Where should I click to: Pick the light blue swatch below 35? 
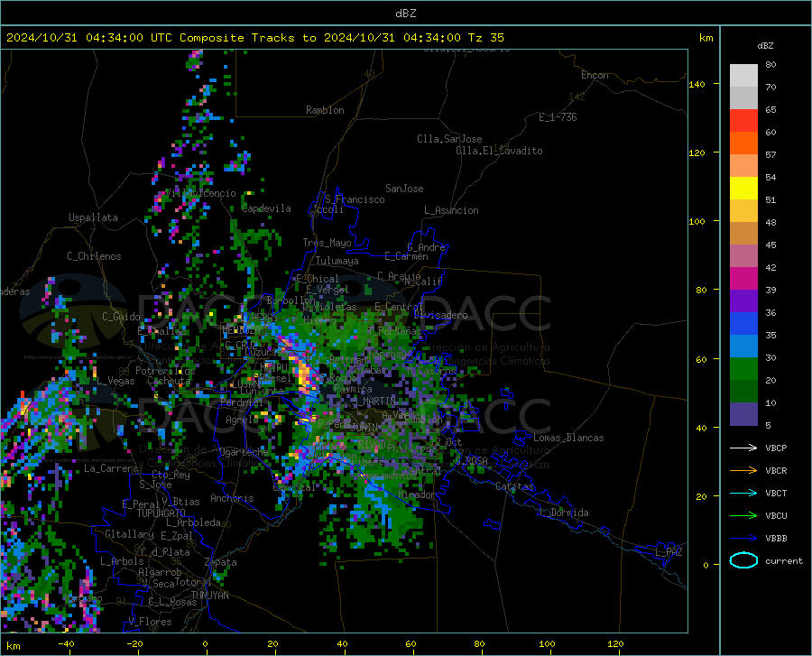(x=743, y=346)
